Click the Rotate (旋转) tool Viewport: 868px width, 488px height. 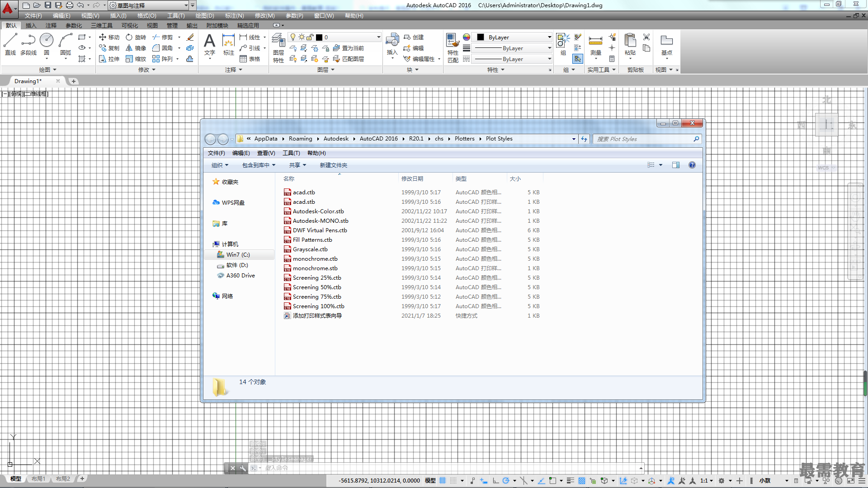pyautogui.click(x=136, y=37)
